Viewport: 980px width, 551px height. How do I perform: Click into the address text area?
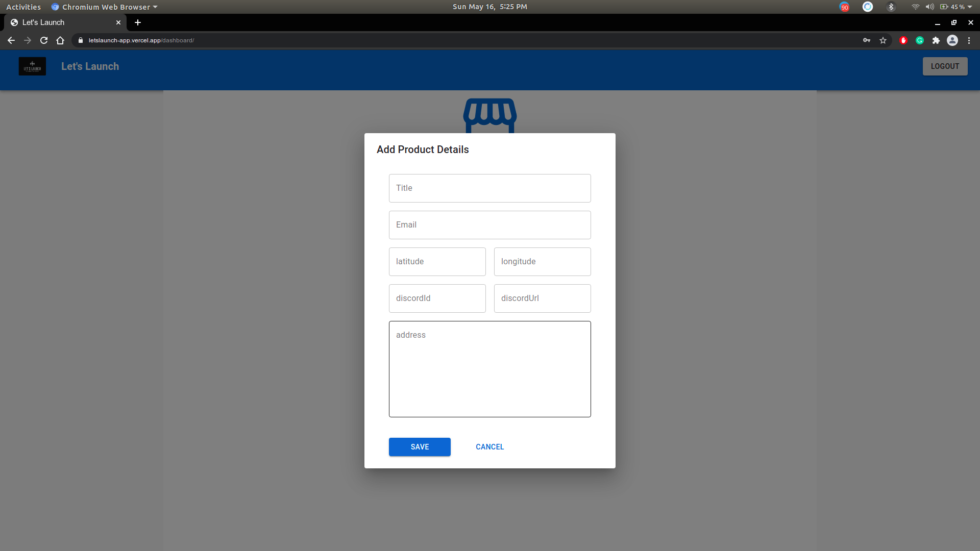[490, 369]
